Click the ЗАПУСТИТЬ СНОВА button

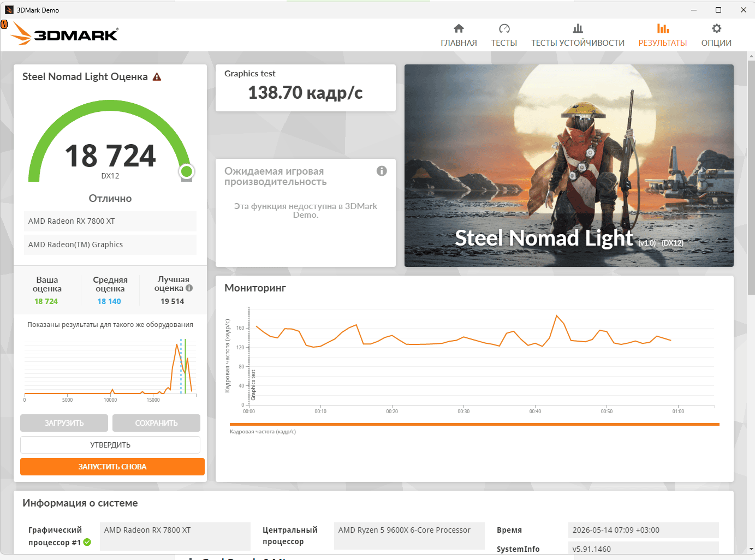click(x=112, y=467)
